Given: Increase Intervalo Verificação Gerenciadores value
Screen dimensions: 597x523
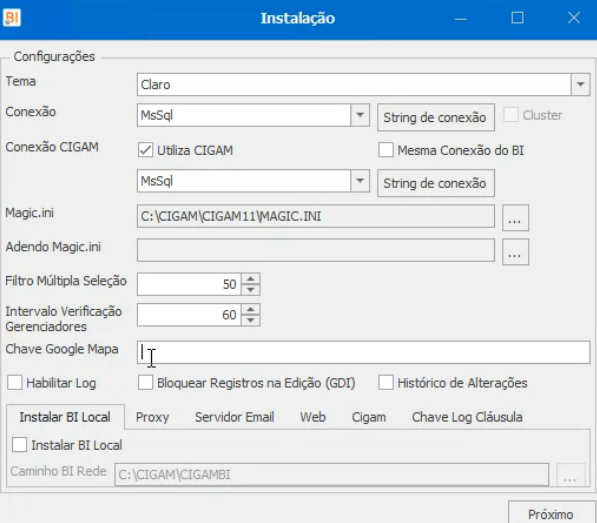Looking at the screenshot, I should [251, 309].
